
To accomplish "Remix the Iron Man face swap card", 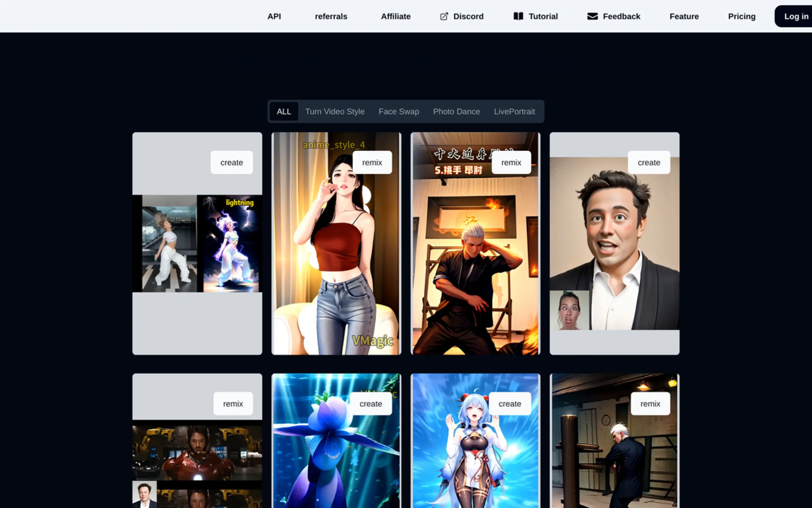I will tap(233, 404).
